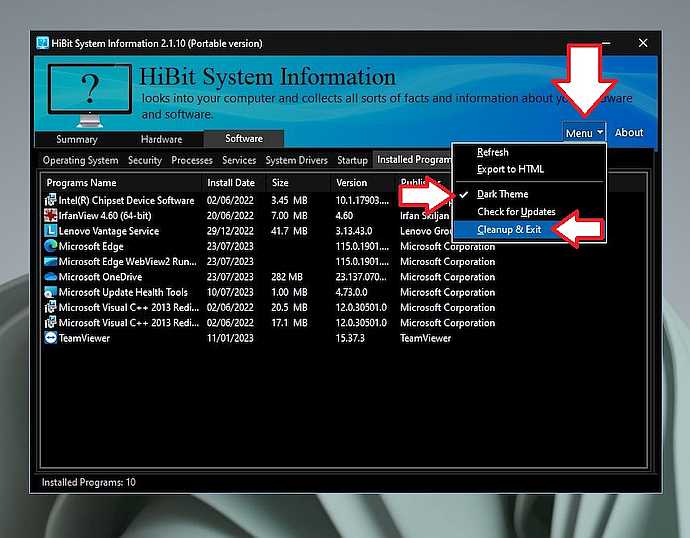690x538 pixels.
Task: Select the Microsoft Edge WebView2 Runtime row
Action: (x=126, y=262)
